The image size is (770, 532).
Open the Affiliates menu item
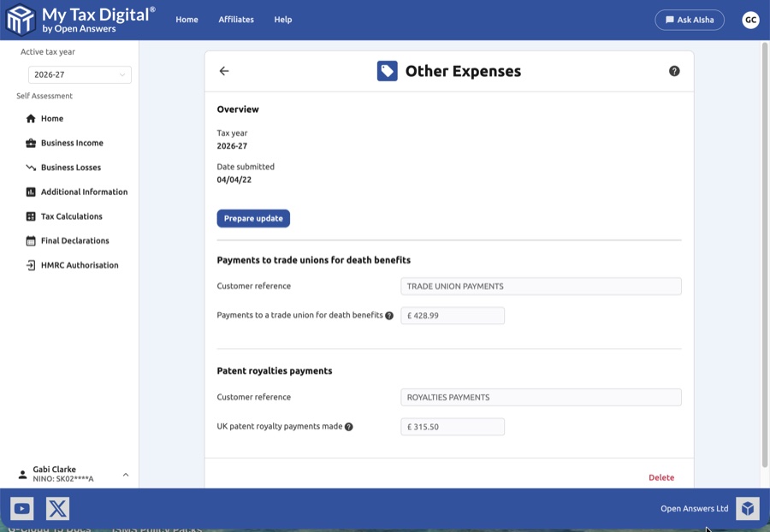pos(235,19)
